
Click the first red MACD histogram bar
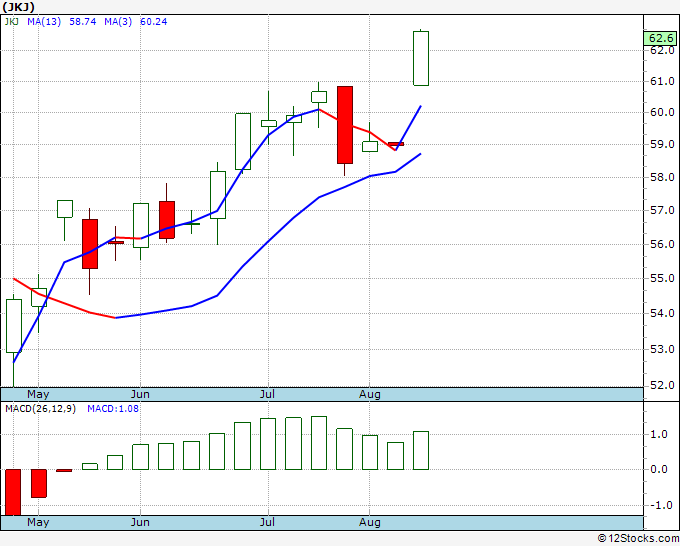pyautogui.click(x=13, y=492)
